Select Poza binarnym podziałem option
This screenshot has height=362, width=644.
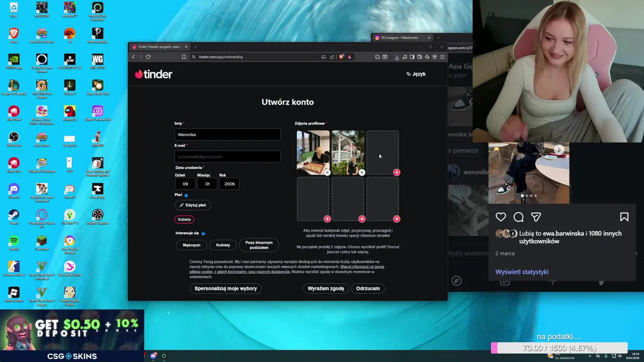(x=259, y=245)
